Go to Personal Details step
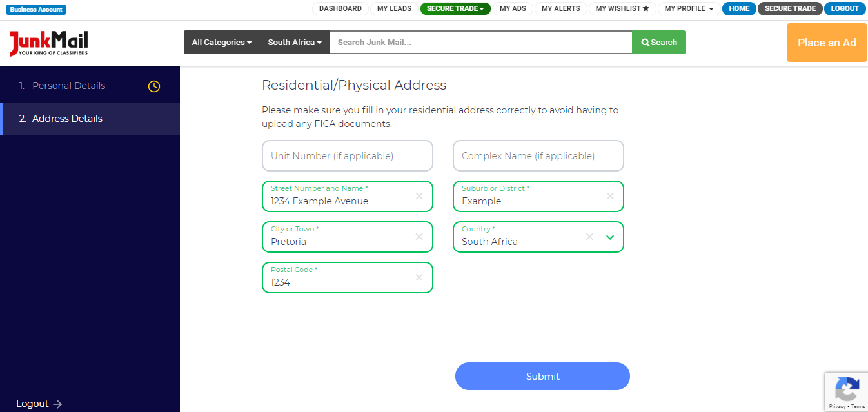 point(68,86)
